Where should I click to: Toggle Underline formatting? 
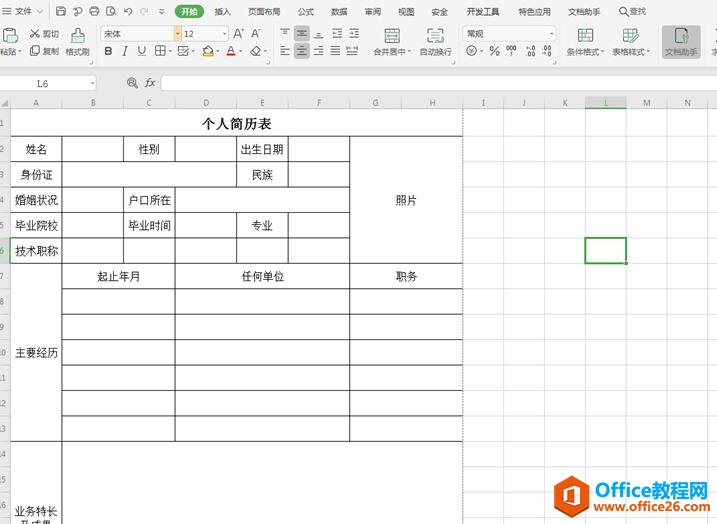click(142, 51)
